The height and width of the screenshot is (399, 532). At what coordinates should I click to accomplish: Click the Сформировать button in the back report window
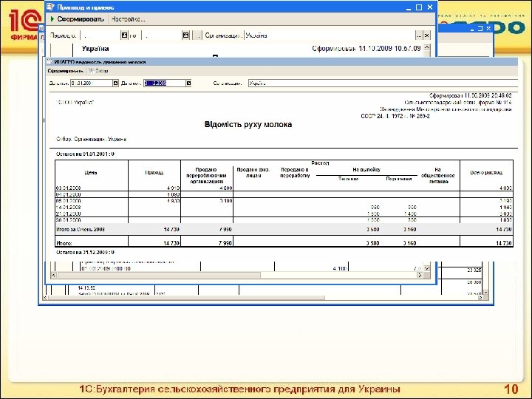(80, 19)
